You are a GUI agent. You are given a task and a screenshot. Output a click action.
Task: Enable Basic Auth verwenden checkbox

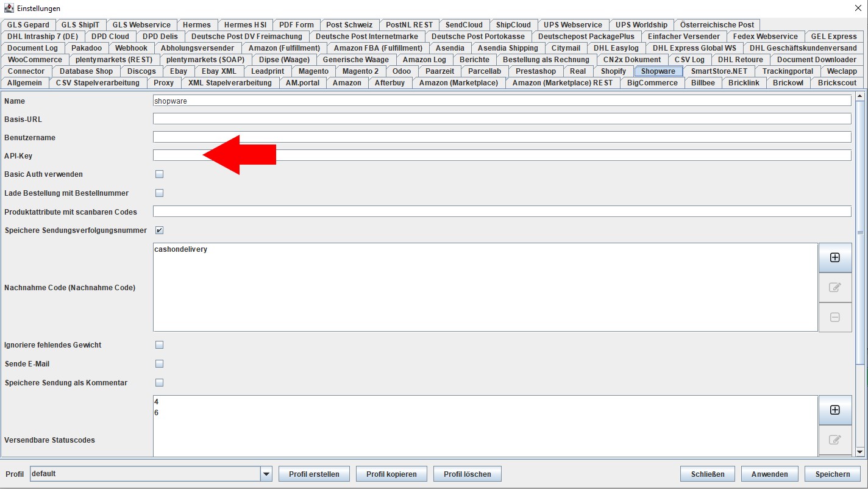tap(159, 174)
